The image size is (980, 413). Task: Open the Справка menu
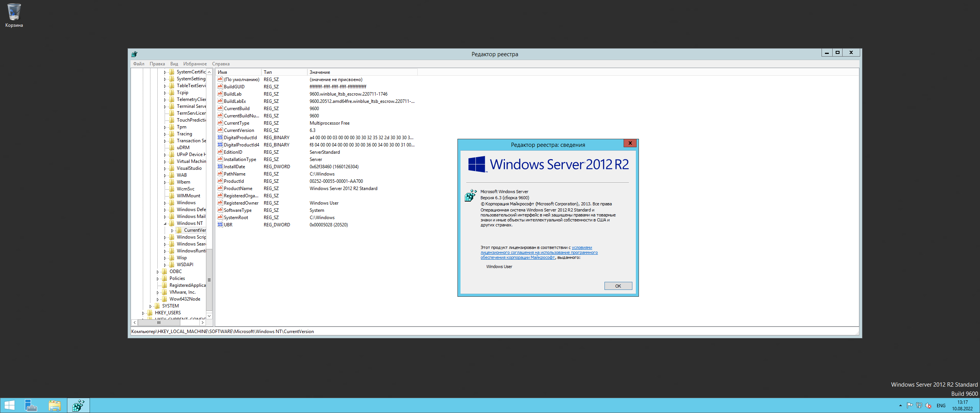click(x=221, y=64)
